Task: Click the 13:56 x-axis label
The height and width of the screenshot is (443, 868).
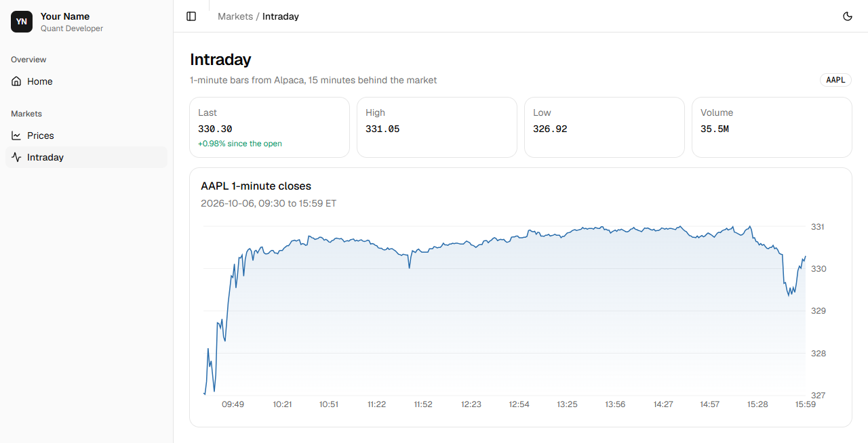Action: click(615, 404)
